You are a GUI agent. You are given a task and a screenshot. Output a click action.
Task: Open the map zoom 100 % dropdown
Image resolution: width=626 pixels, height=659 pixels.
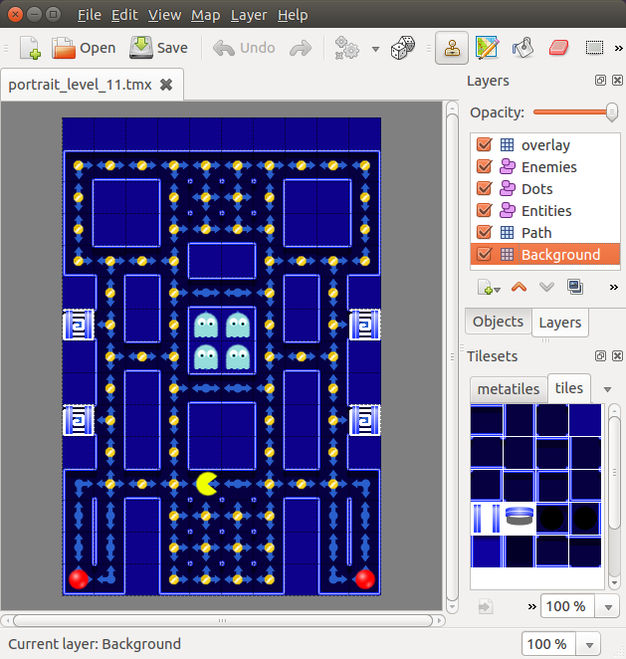[589, 645]
